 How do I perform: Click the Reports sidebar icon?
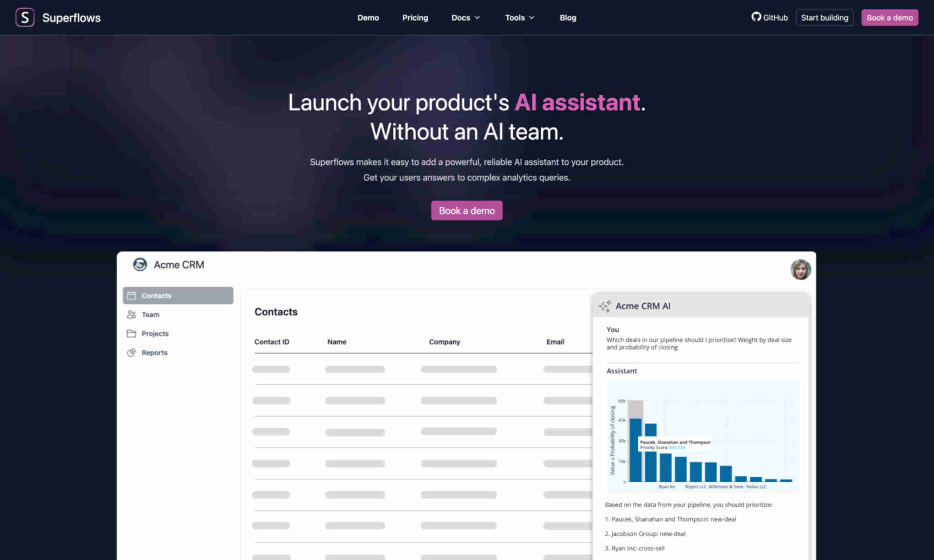tap(132, 352)
